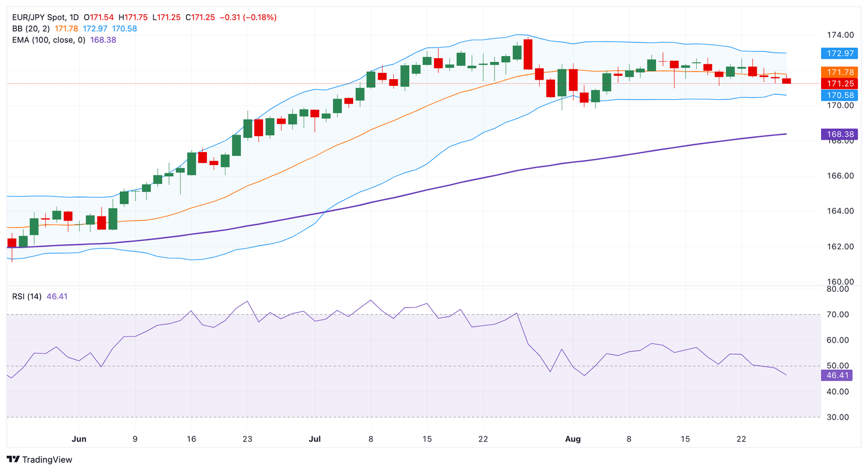Image resolution: width=868 pixels, height=471 pixels.
Task: Click the Jun label on the time axis
Action: [x=79, y=439]
